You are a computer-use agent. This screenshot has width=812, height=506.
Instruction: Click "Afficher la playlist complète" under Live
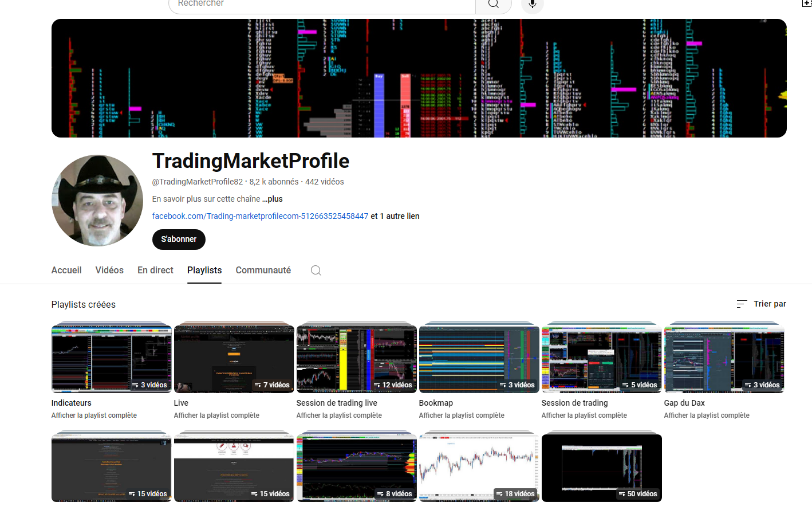coord(216,415)
